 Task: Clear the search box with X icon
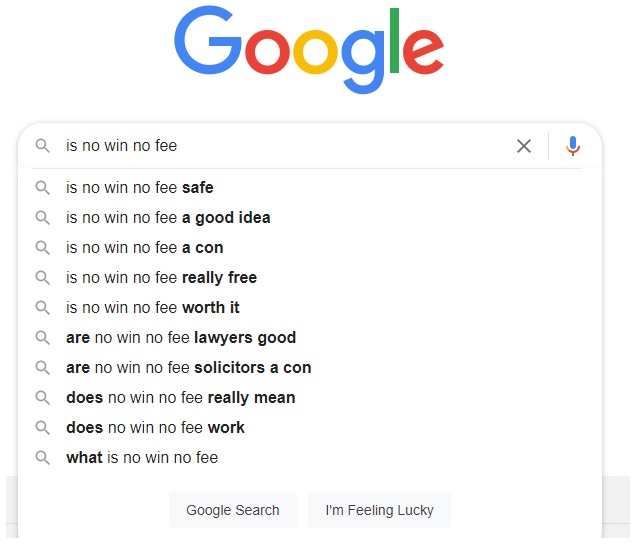[x=524, y=146]
